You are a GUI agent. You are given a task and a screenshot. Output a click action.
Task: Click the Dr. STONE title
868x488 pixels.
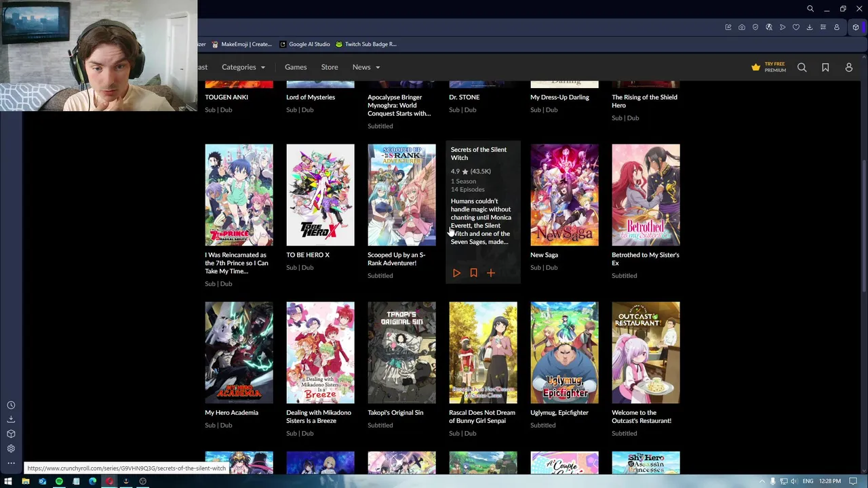pyautogui.click(x=464, y=97)
